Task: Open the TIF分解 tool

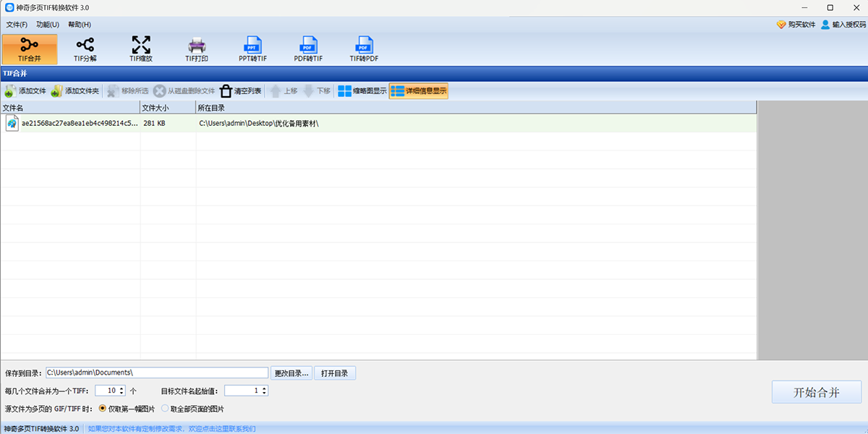Action: [85, 48]
